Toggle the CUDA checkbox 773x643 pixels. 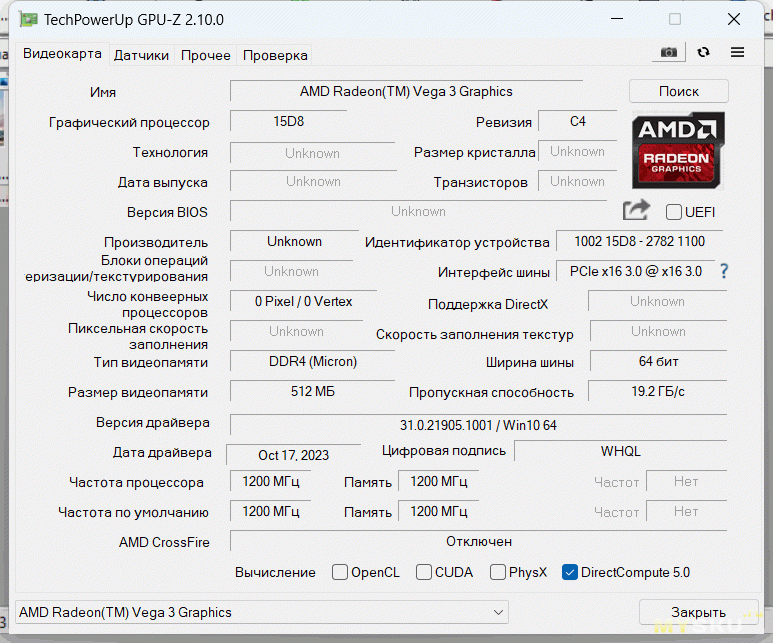(423, 572)
